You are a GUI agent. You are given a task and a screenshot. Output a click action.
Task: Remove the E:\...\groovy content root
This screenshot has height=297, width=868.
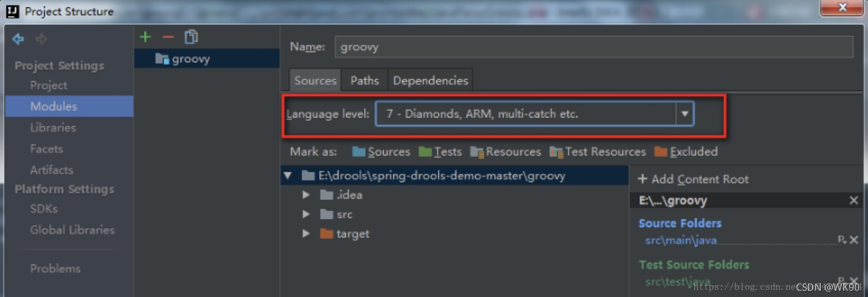coord(854,201)
